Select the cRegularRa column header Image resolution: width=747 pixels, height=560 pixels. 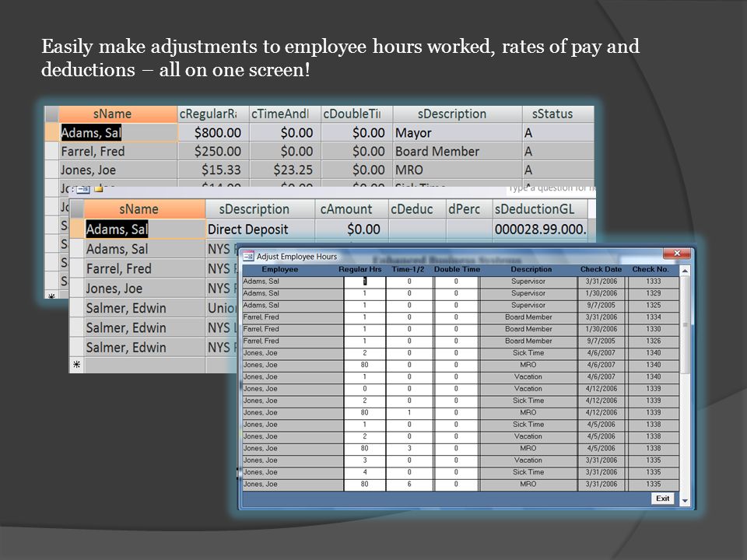pos(213,114)
